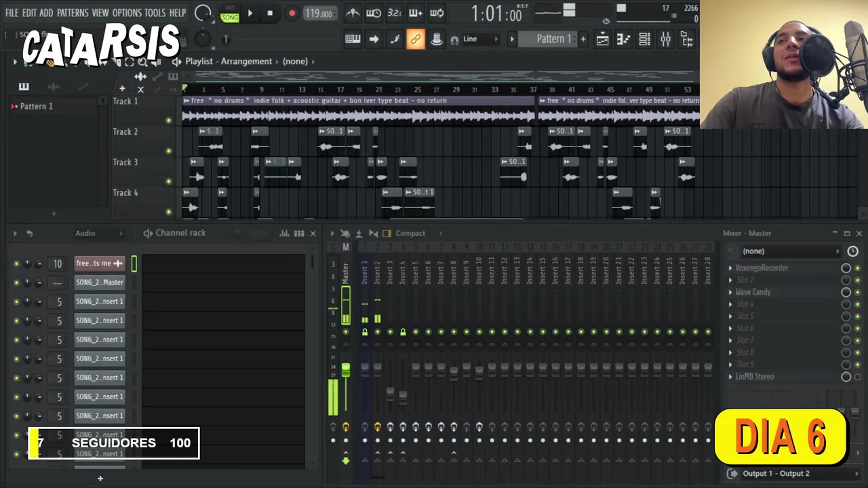The width and height of the screenshot is (868, 488).
Task: Expand the LinMB Stereo slot arrow
Action: (730, 377)
